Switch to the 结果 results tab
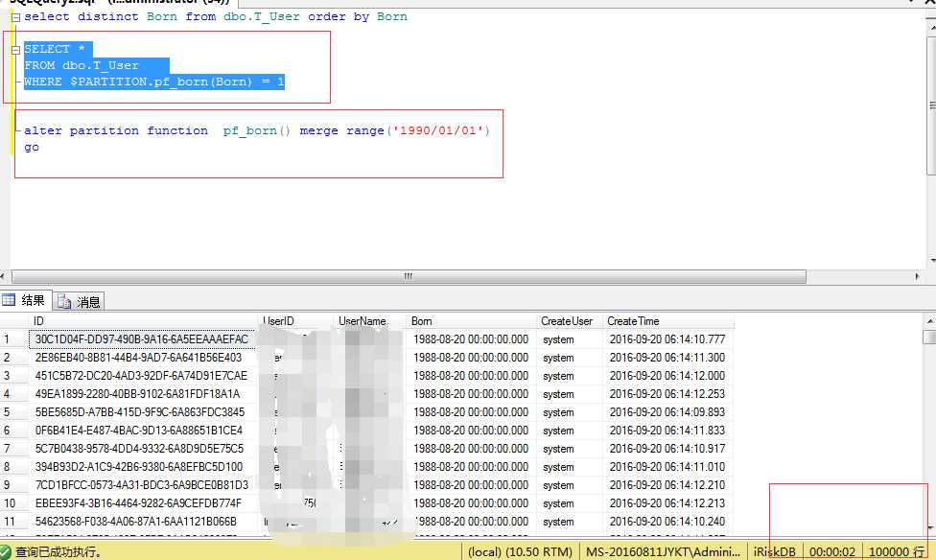936x560 pixels. (x=25, y=300)
